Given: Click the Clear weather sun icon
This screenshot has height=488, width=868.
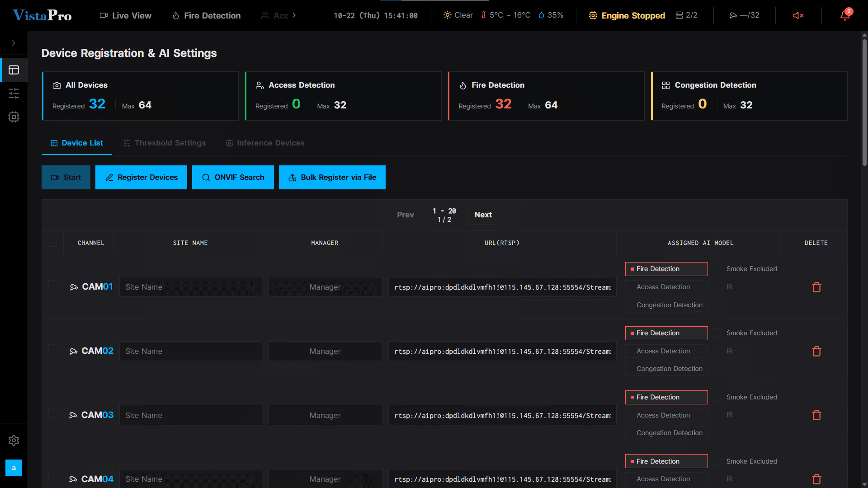Looking at the screenshot, I should click(448, 15).
